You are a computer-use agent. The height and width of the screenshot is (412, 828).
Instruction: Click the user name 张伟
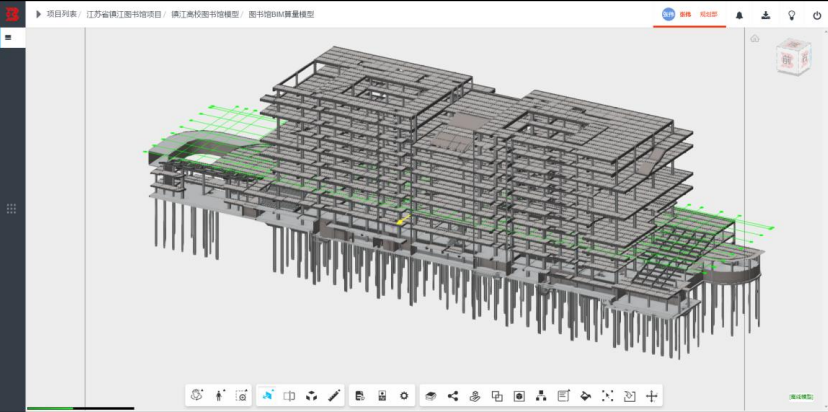point(685,15)
